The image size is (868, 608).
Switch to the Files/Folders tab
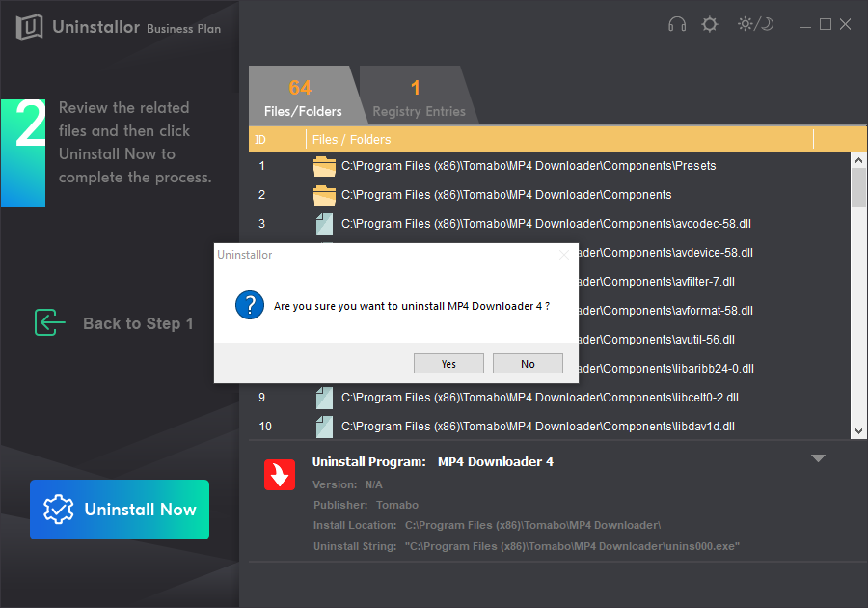click(x=303, y=95)
